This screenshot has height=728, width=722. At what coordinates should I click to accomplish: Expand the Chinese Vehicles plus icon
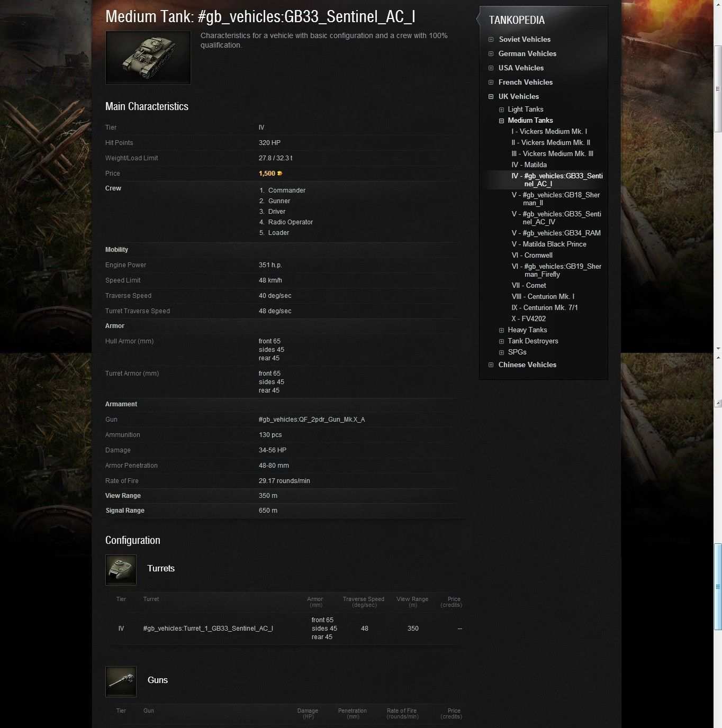click(491, 365)
